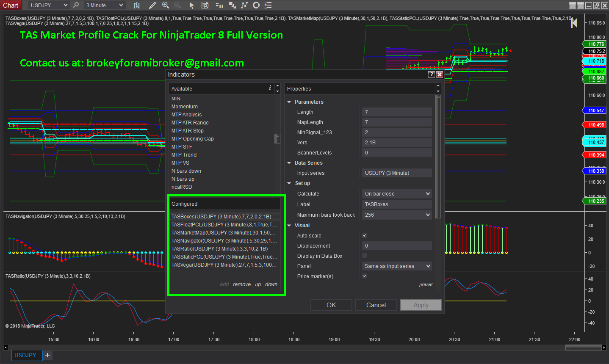Click the horizontal scrollbar right arrow
The image size is (609, 364).
coord(604,347)
